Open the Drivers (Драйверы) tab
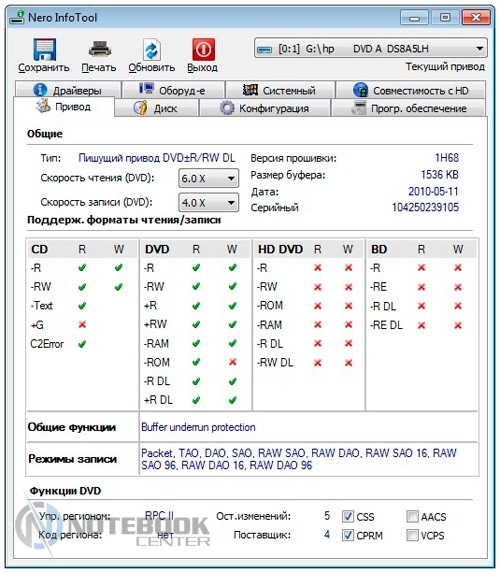 pyautogui.click(x=68, y=90)
